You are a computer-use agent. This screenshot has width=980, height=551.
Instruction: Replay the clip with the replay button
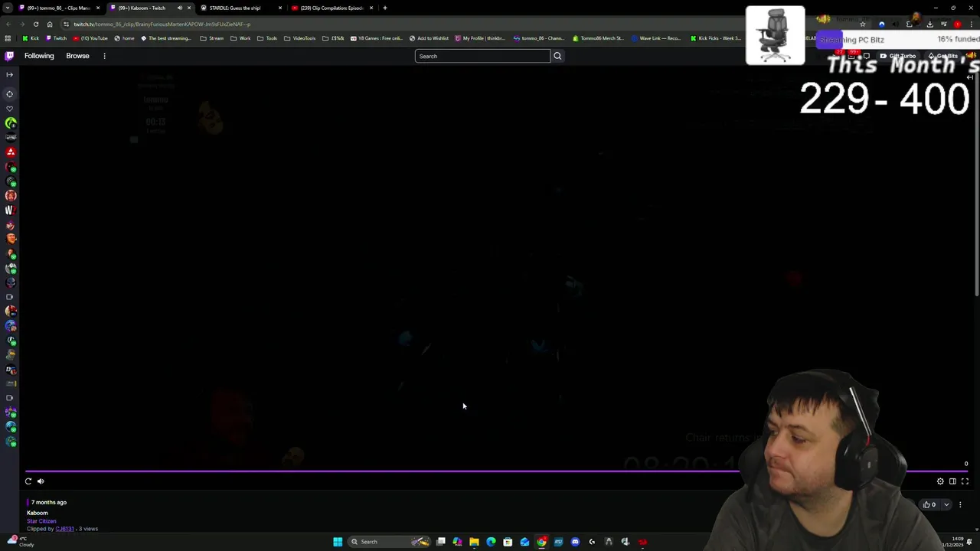coord(28,481)
